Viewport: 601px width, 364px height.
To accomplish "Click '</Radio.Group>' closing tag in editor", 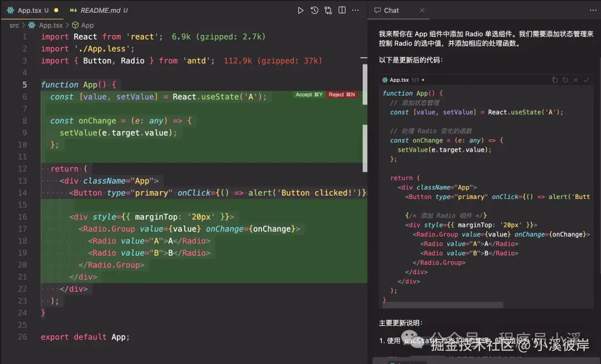I will [111, 265].
